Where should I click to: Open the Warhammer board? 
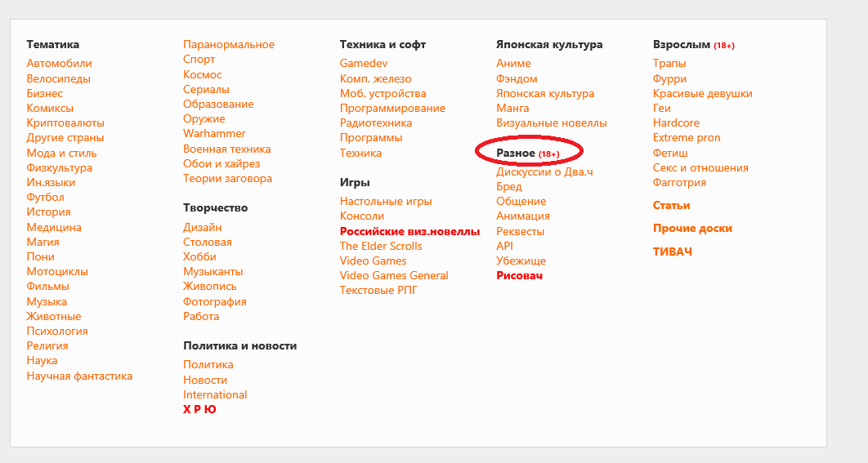click(214, 133)
